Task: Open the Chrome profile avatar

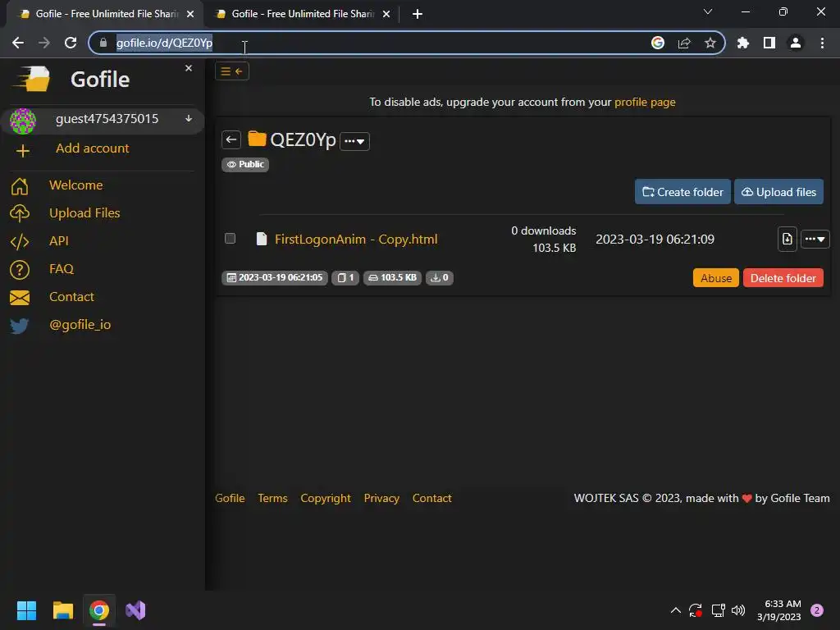Action: [x=796, y=43]
